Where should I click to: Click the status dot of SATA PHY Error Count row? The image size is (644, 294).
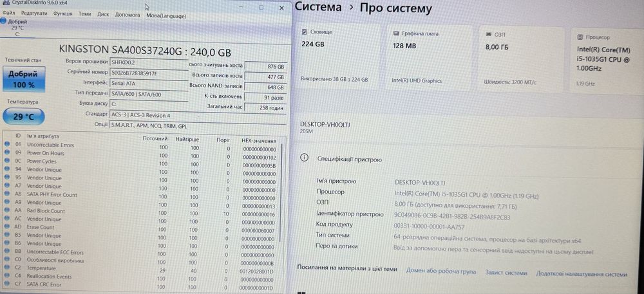pos(7,194)
